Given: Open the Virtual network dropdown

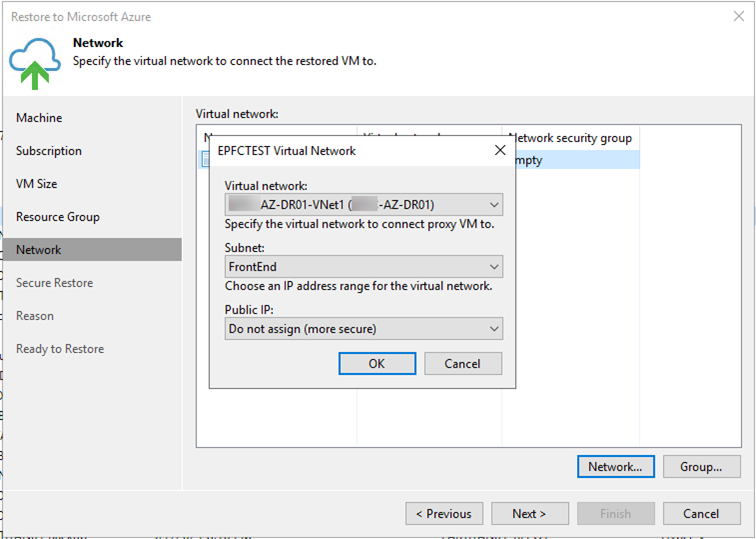Looking at the screenshot, I should [364, 204].
